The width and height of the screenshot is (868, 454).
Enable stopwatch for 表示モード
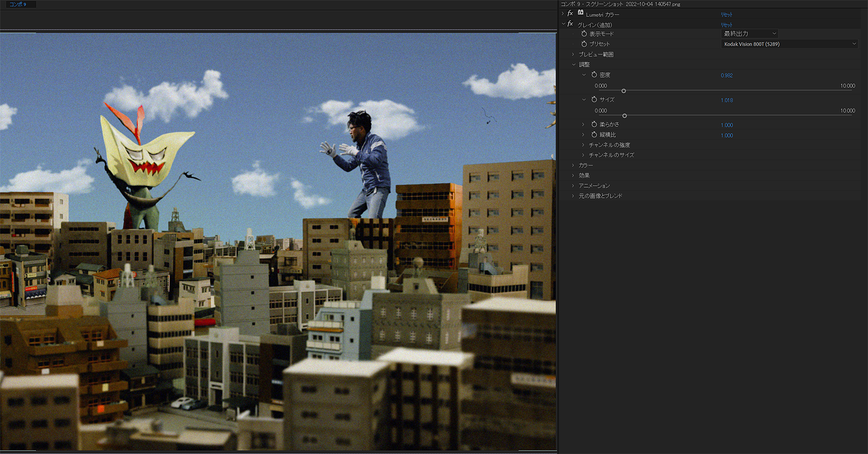click(x=584, y=34)
